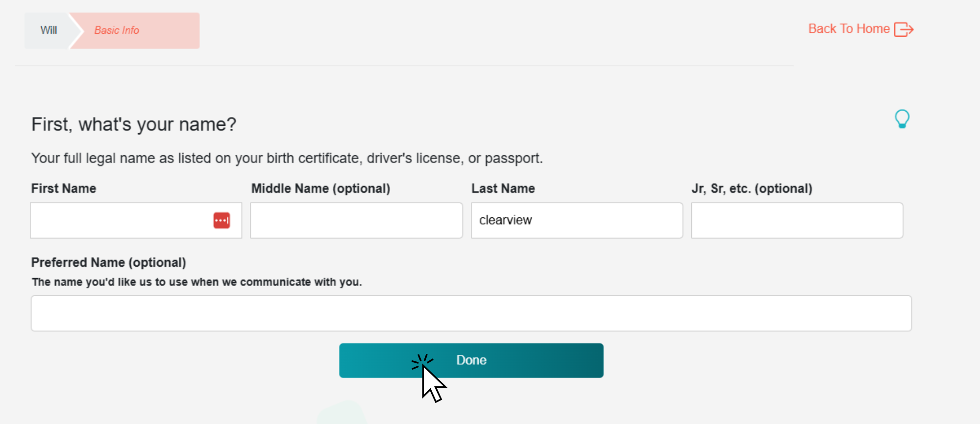This screenshot has width=980, height=424.
Task: Click the exit arrow icon beside Back To Home
Action: pos(904,29)
